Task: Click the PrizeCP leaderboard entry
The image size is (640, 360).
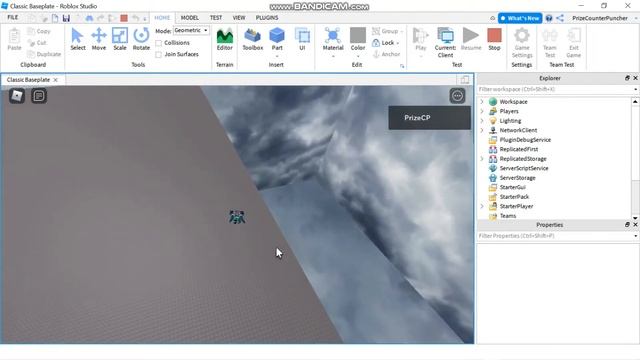Action: point(429,118)
